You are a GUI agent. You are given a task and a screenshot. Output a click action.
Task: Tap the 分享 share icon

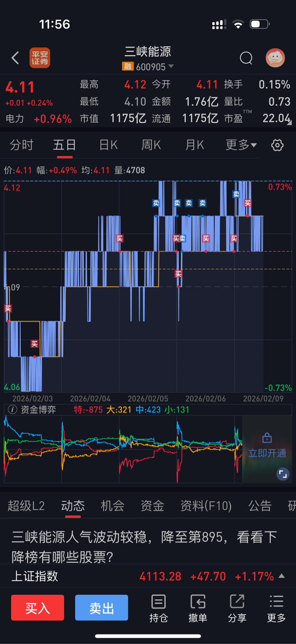pos(237,608)
